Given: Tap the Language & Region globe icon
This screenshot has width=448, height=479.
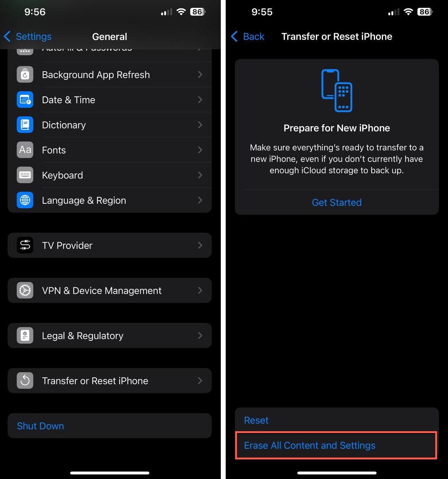Looking at the screenshot, I should [25, 200].
